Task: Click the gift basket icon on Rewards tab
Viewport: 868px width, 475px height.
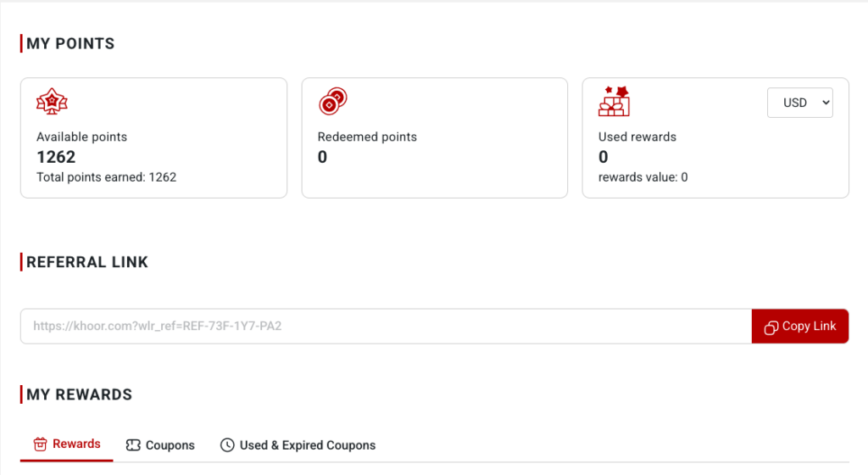Action: (x=41, y=444)
